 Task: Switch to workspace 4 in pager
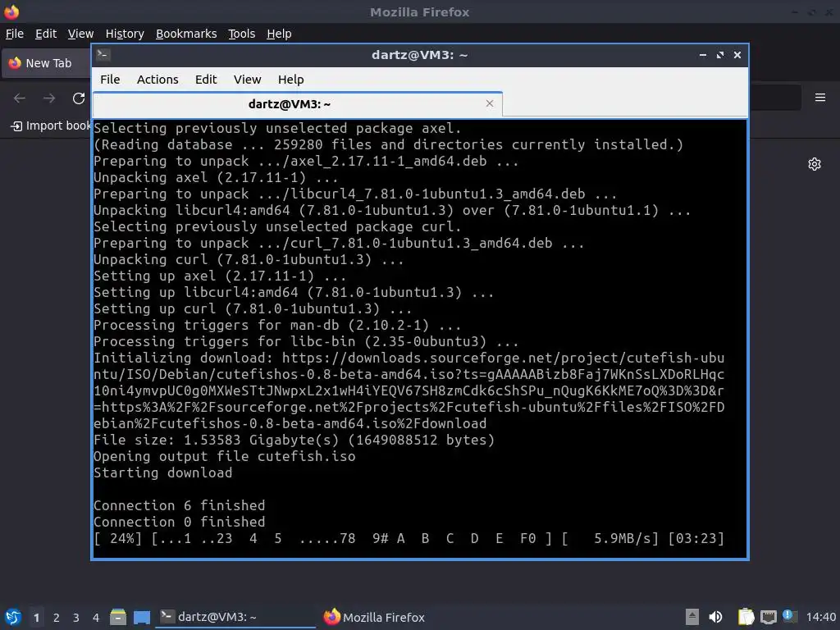click(96, 618)
